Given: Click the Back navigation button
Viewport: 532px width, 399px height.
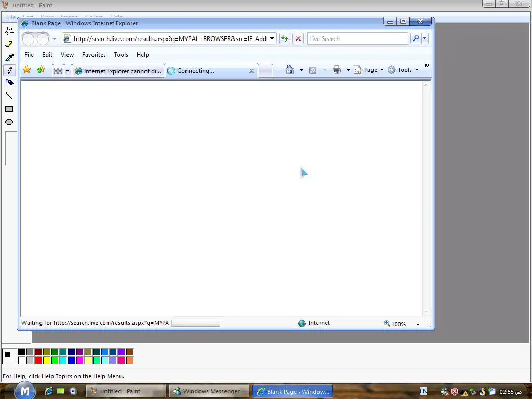Looking at the screenshot, I should point(29,39).
